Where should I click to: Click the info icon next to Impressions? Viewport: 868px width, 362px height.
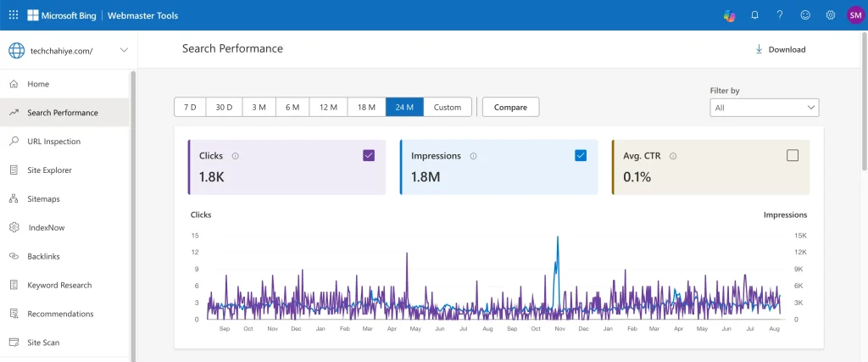pyautogui.click(x=473, y=156)
